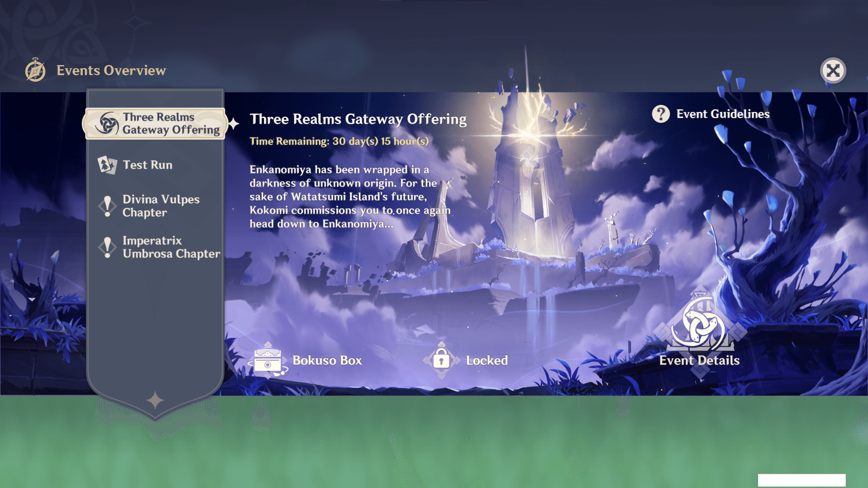Click the large Event Details emblem
The width and height of the screenshot is (868, 488).
coord(699,325)
